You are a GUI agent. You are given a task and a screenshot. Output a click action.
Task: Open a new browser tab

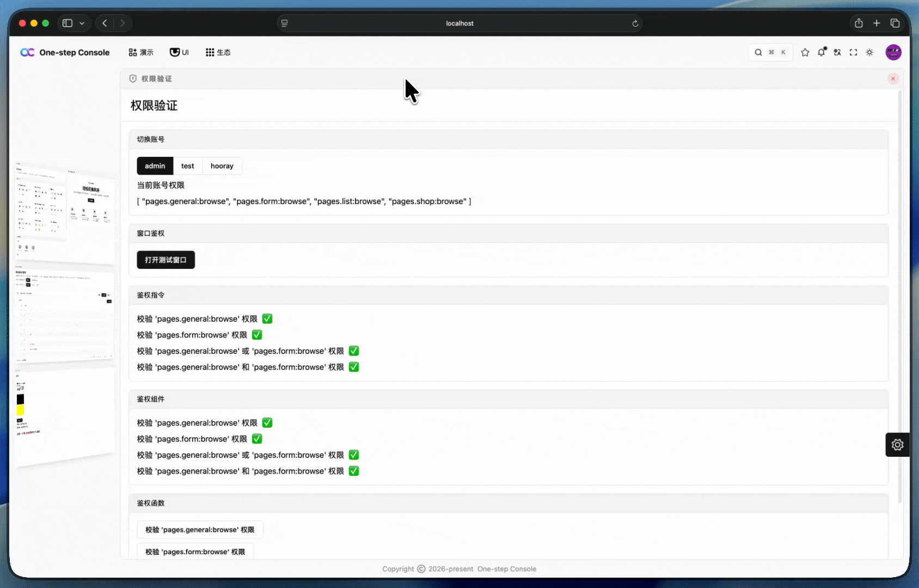pyautogui.click(x=877, y=23)
